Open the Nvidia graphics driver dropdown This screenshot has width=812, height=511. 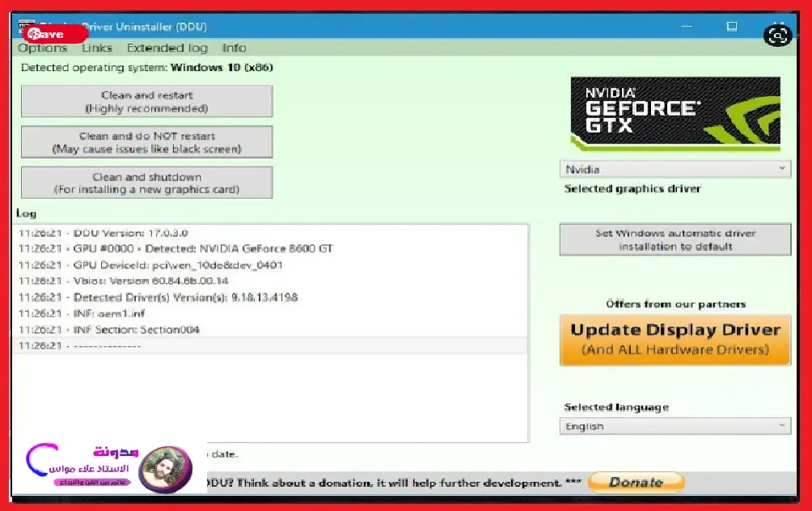[675, 169]
